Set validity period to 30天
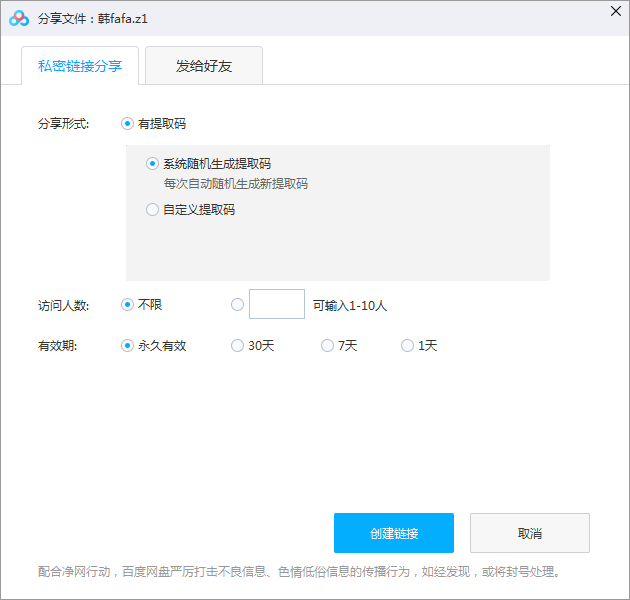This screenshot has width=630, height=600. (x=237, y=346)
